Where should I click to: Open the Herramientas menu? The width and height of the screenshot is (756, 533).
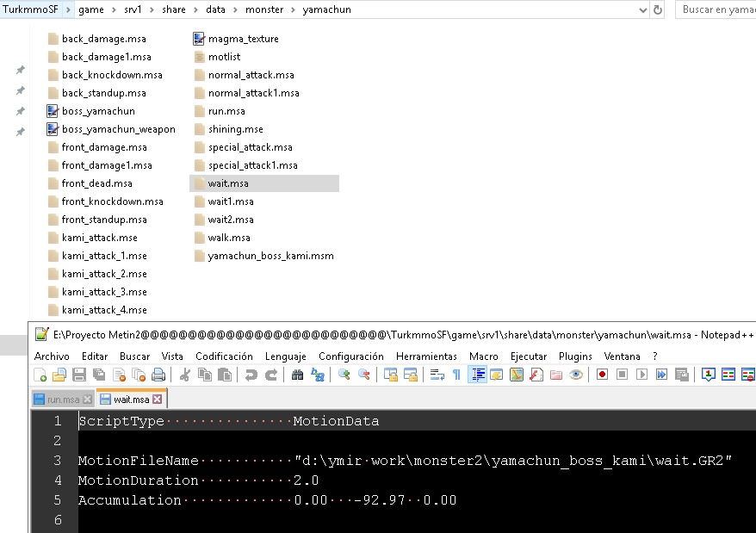[x=426, y=356]
